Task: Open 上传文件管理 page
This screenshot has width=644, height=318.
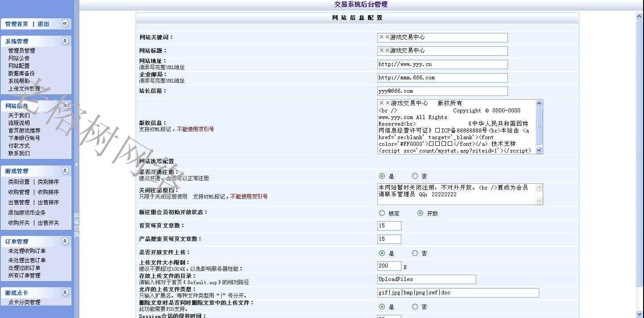Action: 24,89
